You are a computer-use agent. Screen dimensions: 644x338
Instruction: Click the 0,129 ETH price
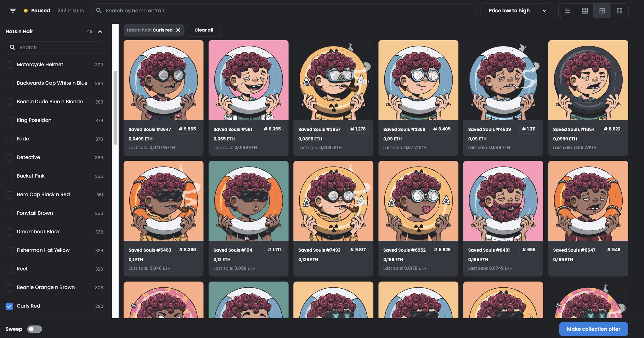(308, 260)
